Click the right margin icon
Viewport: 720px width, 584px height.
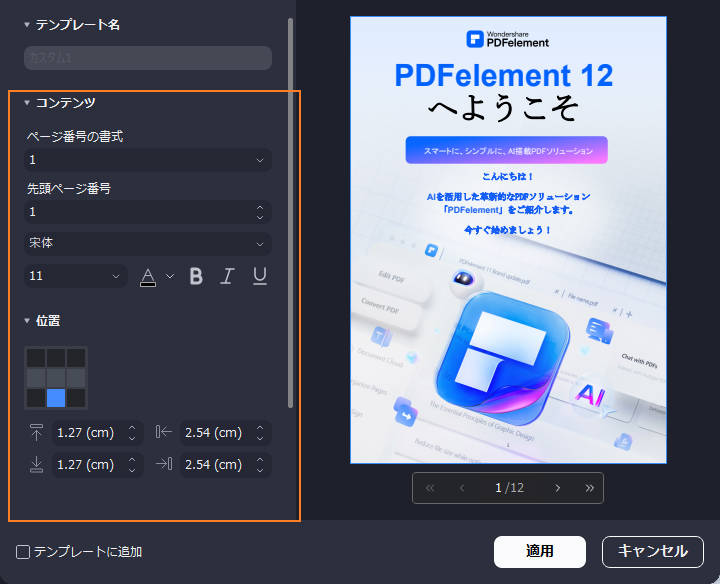click(x=164, y=464)
